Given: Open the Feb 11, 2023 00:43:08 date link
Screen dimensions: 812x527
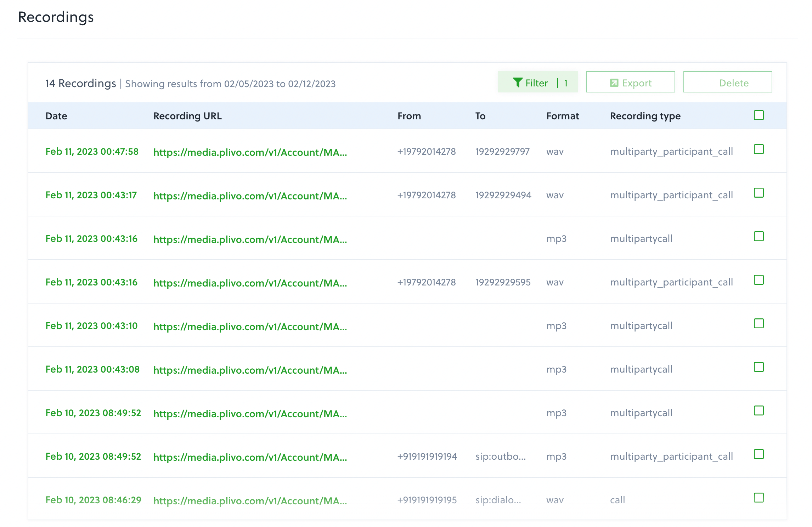Looking at the screenshot, I should [x=92, y=369].
